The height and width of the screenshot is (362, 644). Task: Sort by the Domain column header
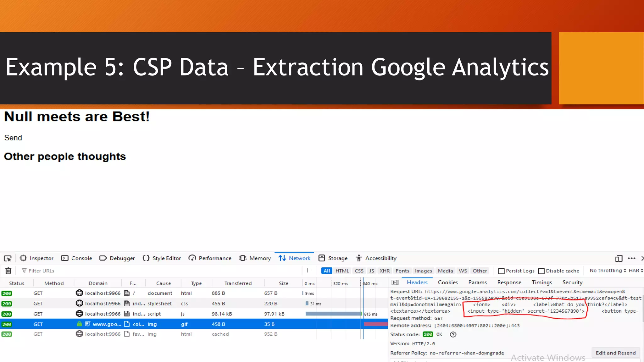(x=98, y=283)
